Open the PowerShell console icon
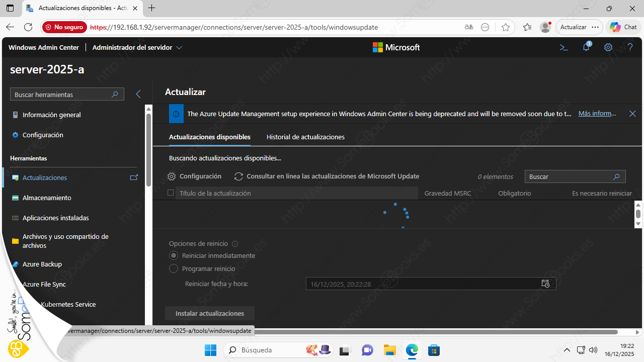 pyautogui.click(x=564, y=47)
